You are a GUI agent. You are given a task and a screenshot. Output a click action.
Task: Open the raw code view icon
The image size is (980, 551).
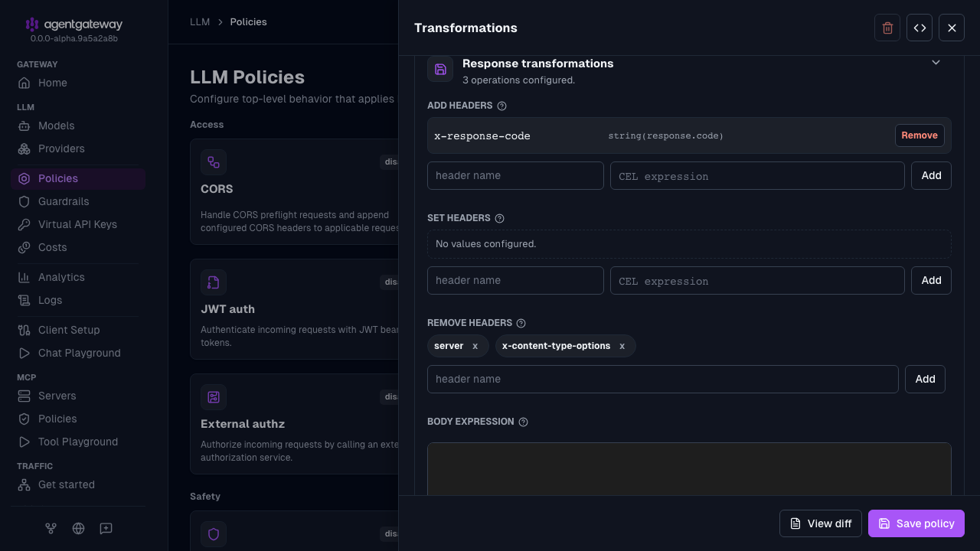tap(920, 28)
